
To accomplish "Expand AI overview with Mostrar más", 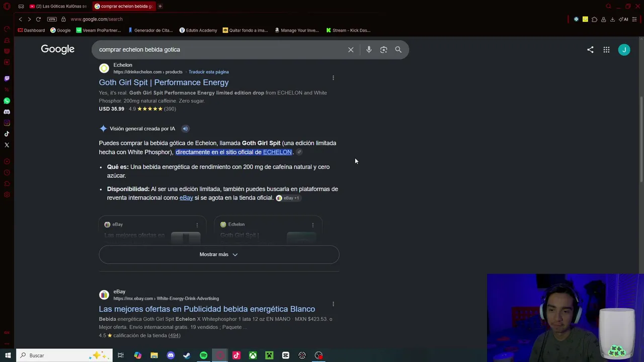I will (x=219, y=254).
